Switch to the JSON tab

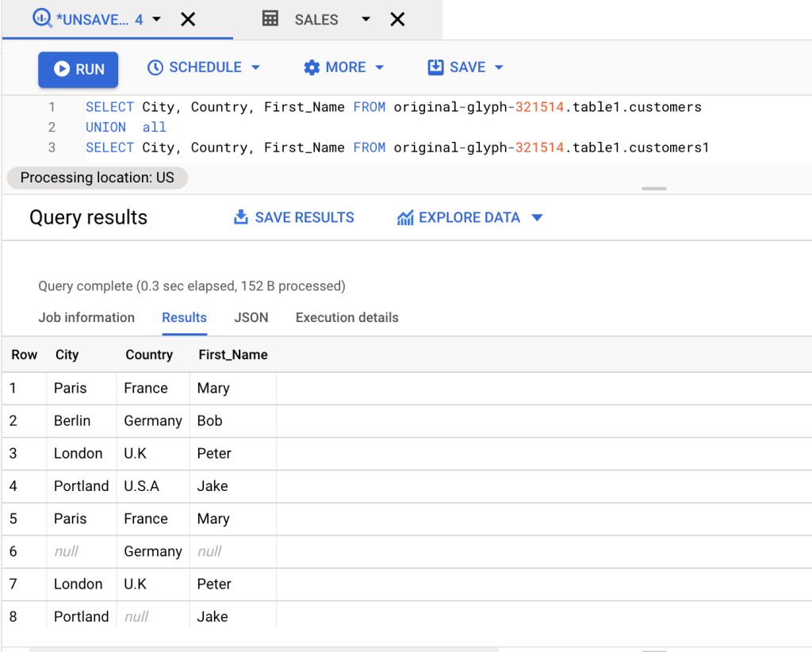(x=251, y=317)
